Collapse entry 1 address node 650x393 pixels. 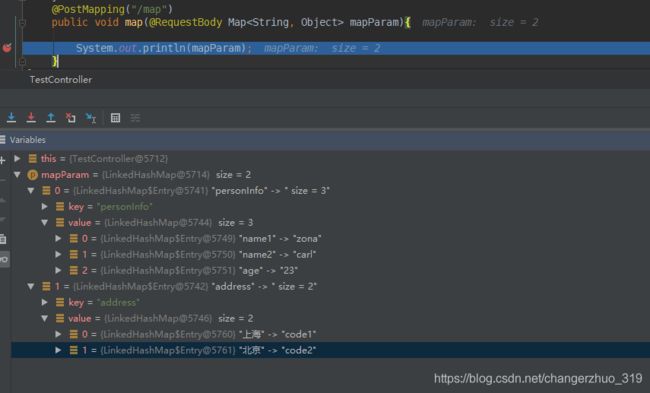pyautogui.click(x=31, y=286)
